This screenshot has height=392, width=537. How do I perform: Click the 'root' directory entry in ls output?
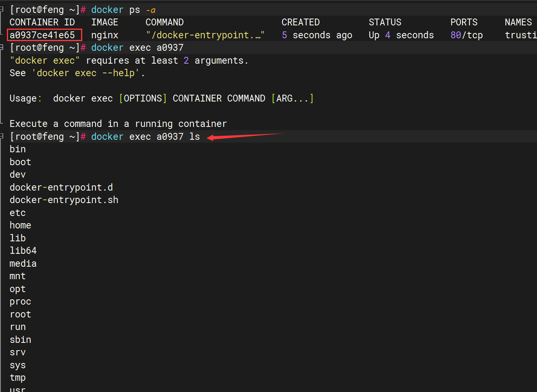[20, 314]
